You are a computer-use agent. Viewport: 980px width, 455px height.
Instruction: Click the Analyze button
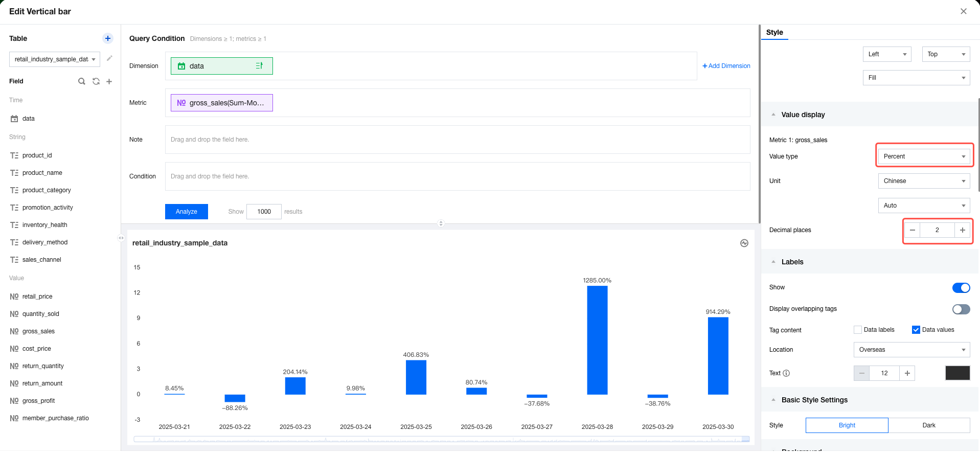pos(187,212)
